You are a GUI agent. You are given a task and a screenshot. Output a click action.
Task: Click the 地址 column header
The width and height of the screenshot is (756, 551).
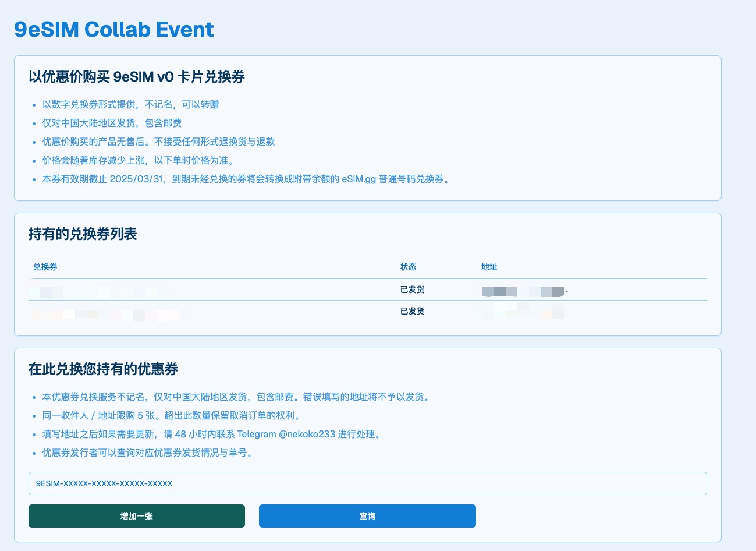coord(489,267)
